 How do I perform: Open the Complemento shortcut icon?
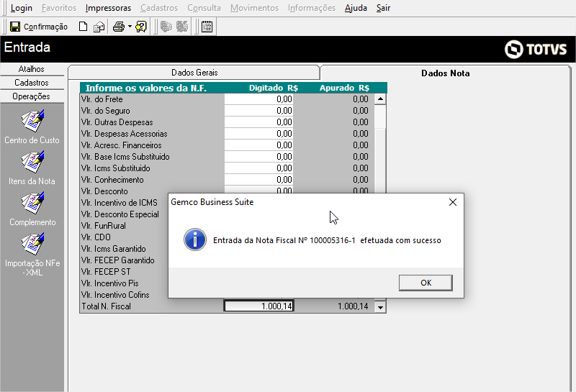coord(32,209)
